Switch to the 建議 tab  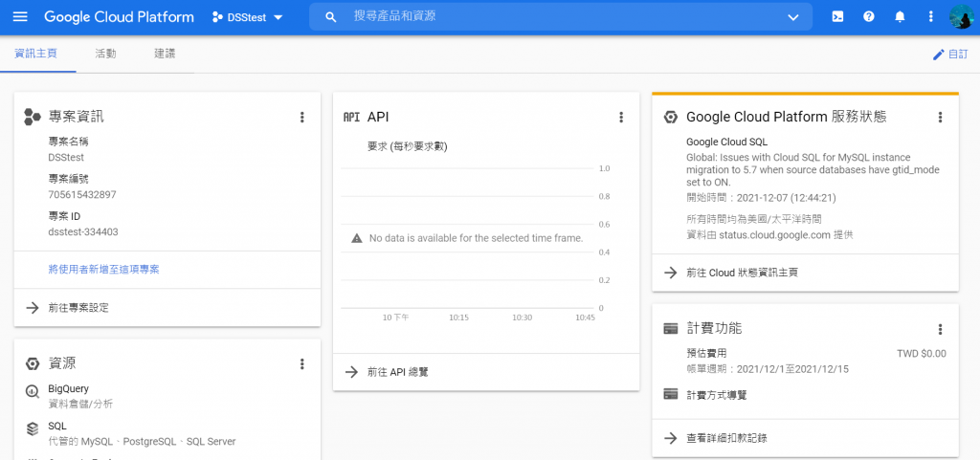click(x=165, y=54)
